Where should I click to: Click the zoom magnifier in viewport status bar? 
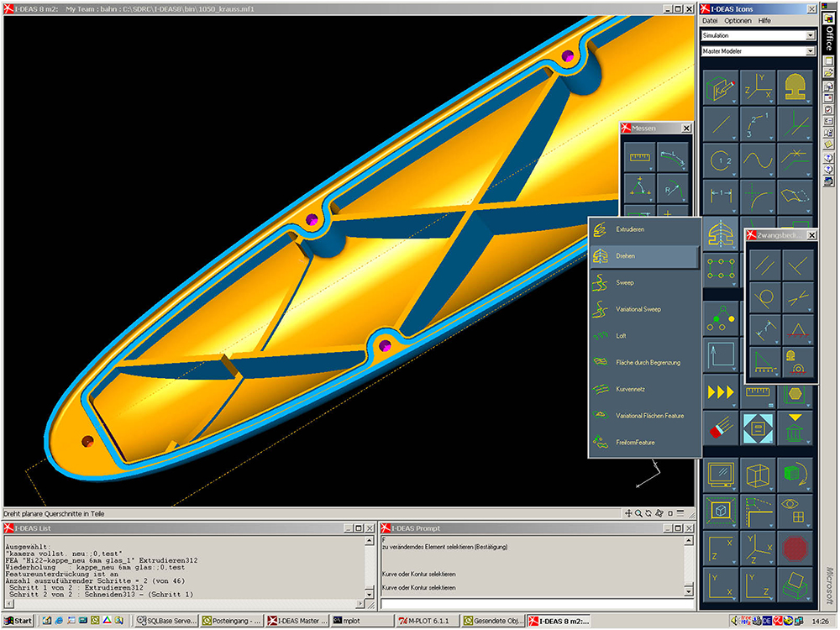click(x=638, y=513)
